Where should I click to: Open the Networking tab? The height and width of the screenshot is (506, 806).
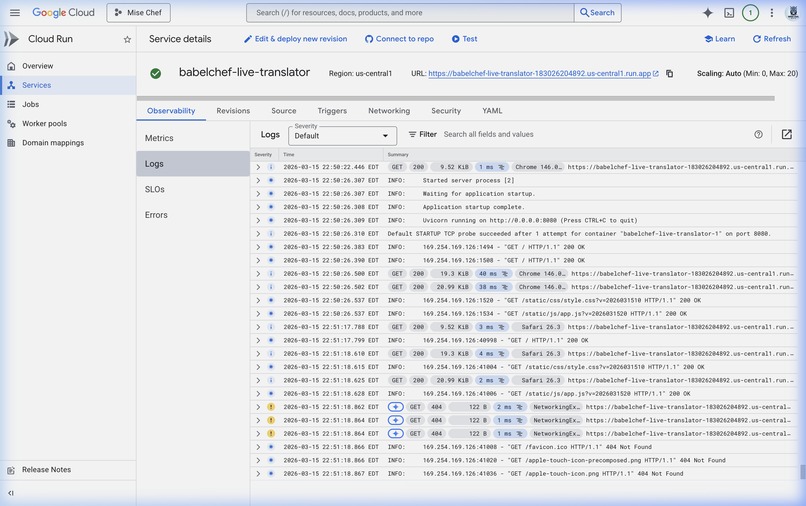[389, 111]
